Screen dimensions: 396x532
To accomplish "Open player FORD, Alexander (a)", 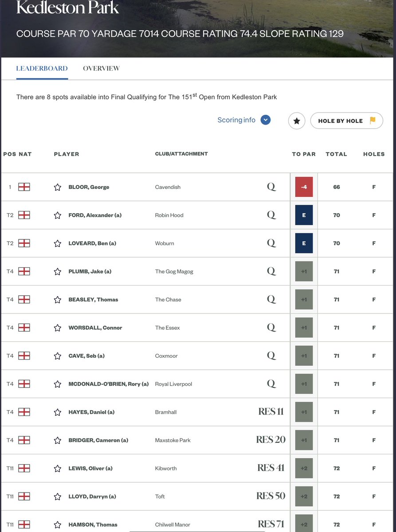I will pyautogui.click(x=95, y=215).
